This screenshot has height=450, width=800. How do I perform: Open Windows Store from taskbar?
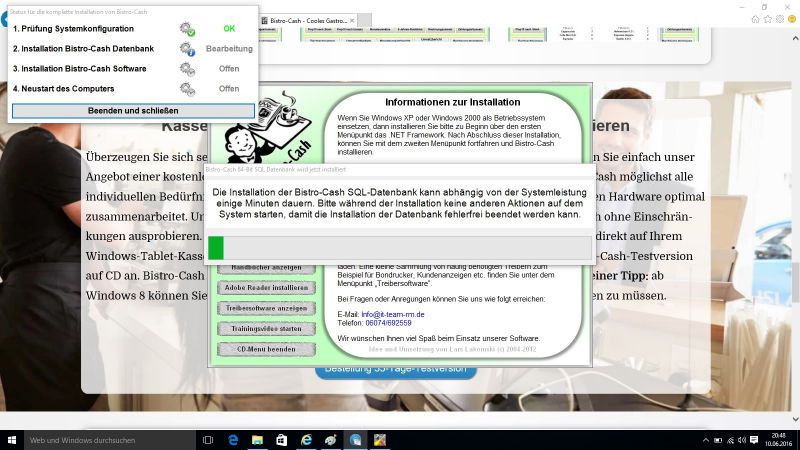(x=282, y=440)
